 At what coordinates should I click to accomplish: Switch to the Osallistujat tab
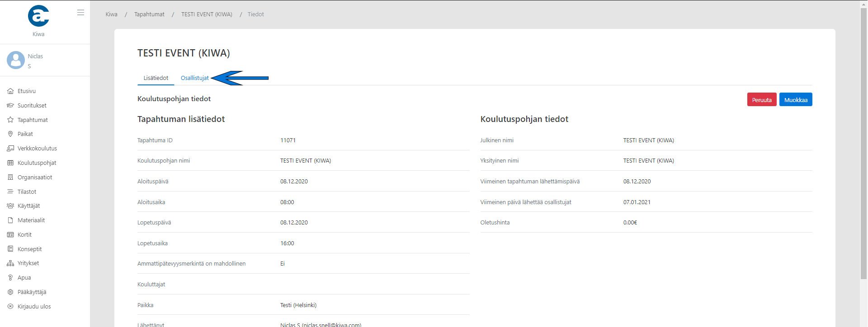coord(194,78)
